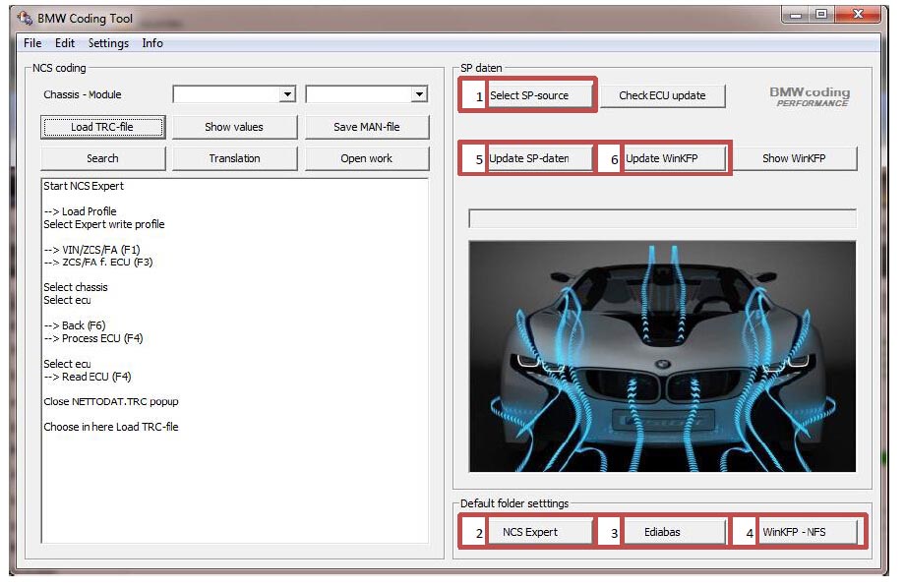Click the Translation button
905x588 pixels.
click(x=234, y=158)
